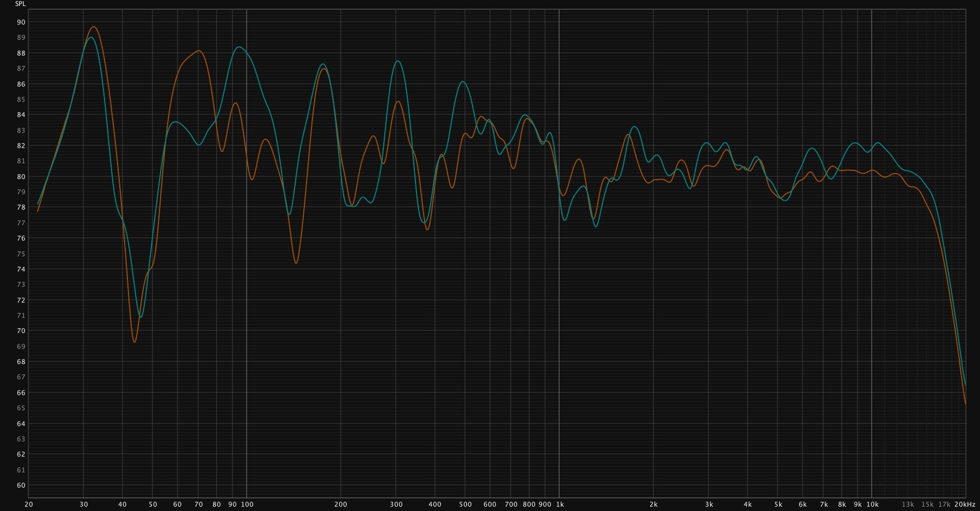Click the 3k frequency axis label
This screenshot has height=511, width=980.
[709, 504]
